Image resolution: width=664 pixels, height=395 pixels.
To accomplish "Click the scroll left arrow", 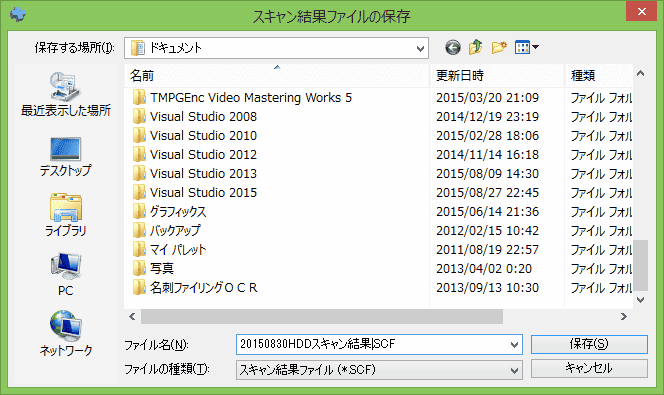I will pyautogui.click(x=132, y=316).
